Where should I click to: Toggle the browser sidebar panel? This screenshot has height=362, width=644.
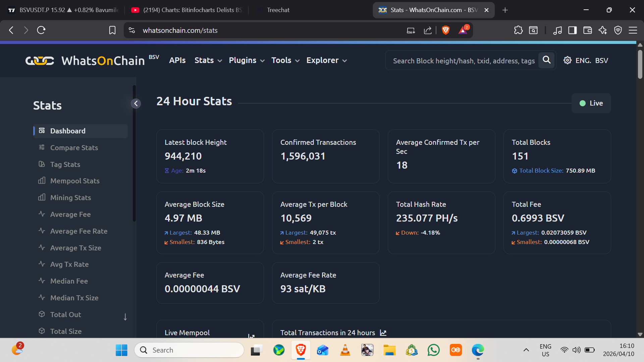click(573, 31)
